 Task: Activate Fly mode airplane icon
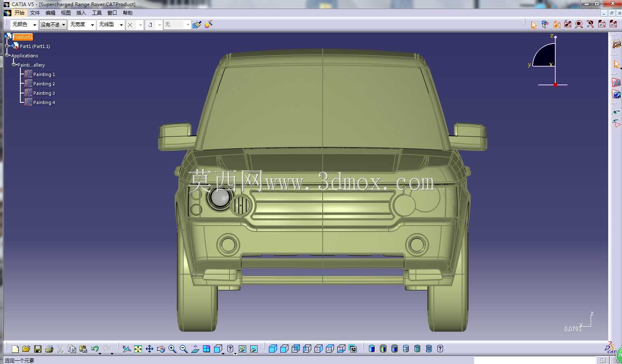127,349
